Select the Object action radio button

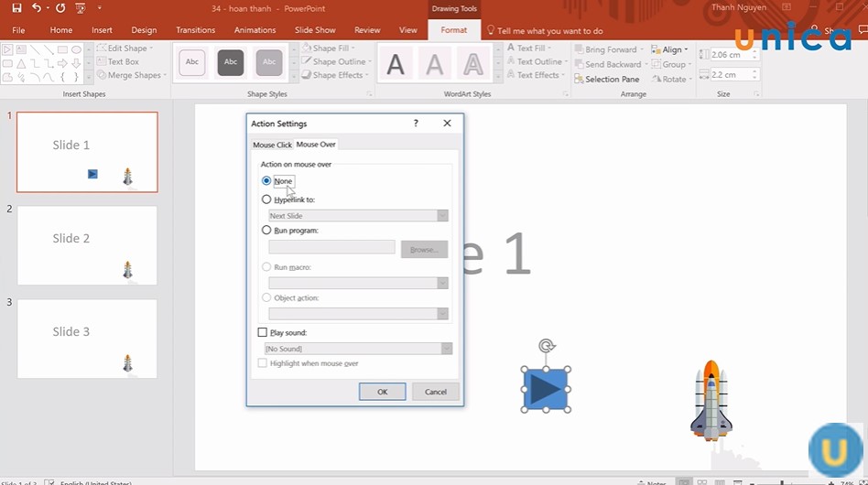coord(266,297)
